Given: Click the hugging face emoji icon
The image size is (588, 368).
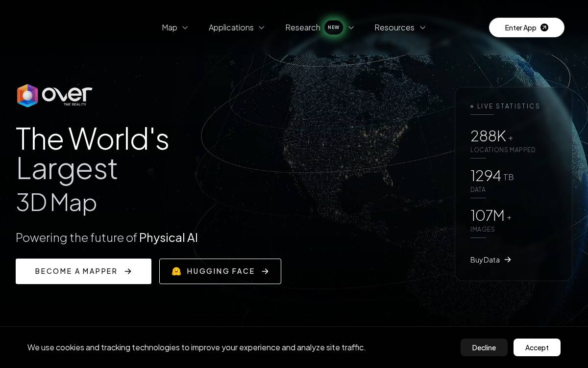Looking at the screenshot, I should (x=176, y=271).
